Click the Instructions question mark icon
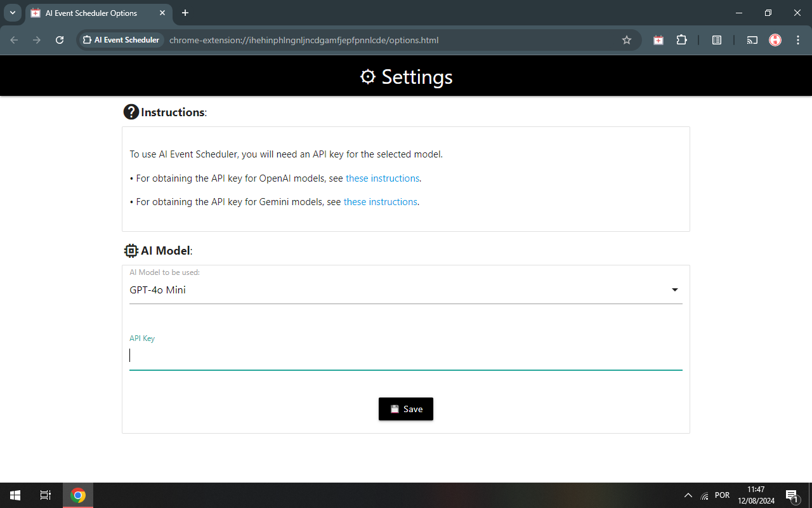Image resolution: width=812 pixels, height=508 pixels. tap(131, 112)
